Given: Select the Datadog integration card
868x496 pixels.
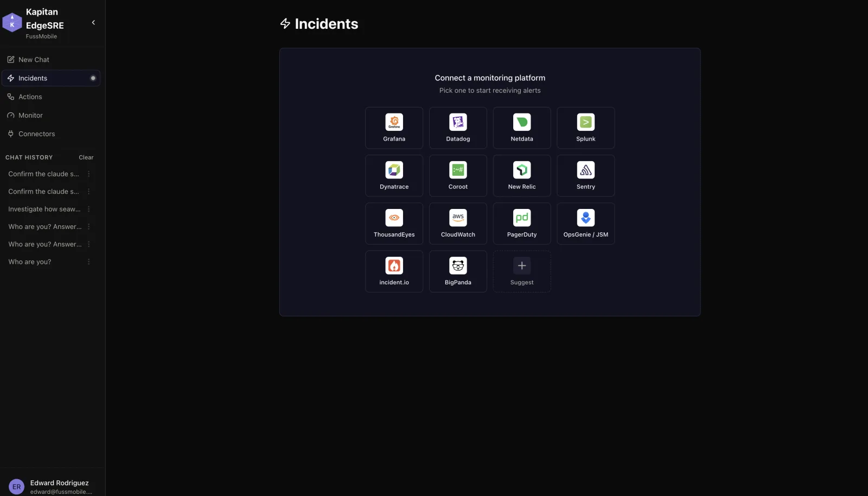Looking at the screenshot, I should click(x=458, y=128).
